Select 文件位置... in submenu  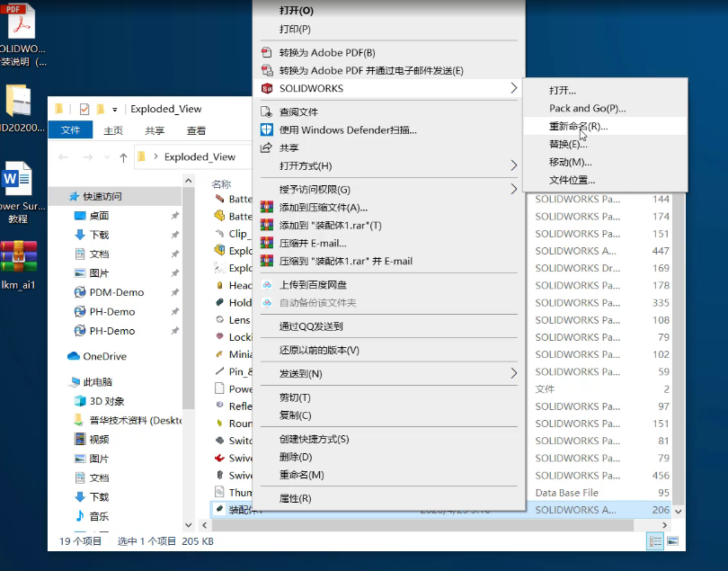[x=605, y=180]
